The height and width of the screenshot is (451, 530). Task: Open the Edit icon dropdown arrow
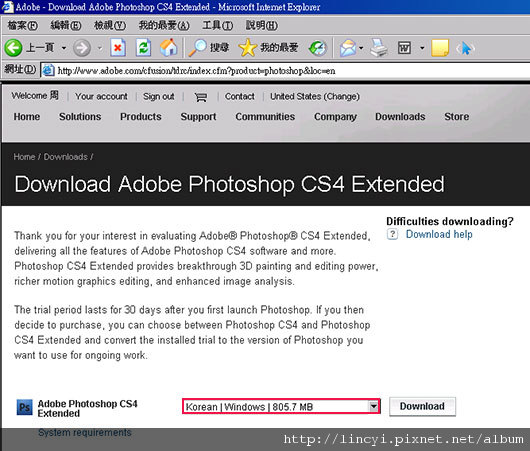click(422, 48)
